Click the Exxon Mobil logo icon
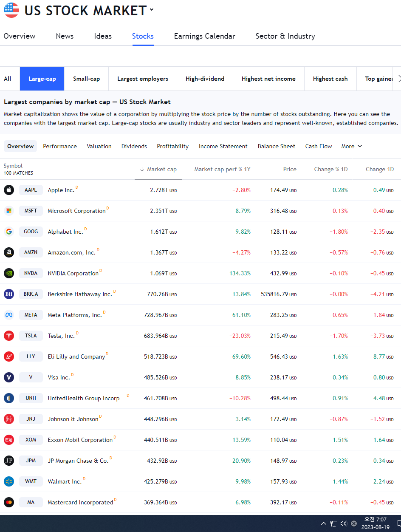The width and height of the screenshot is (401, 532). coord(9,440)
